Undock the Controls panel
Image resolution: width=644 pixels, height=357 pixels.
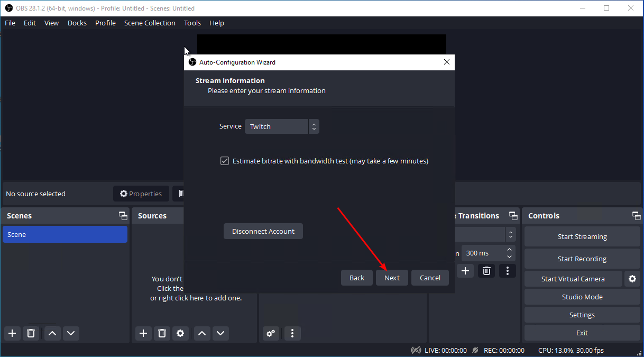coord(636,216)
